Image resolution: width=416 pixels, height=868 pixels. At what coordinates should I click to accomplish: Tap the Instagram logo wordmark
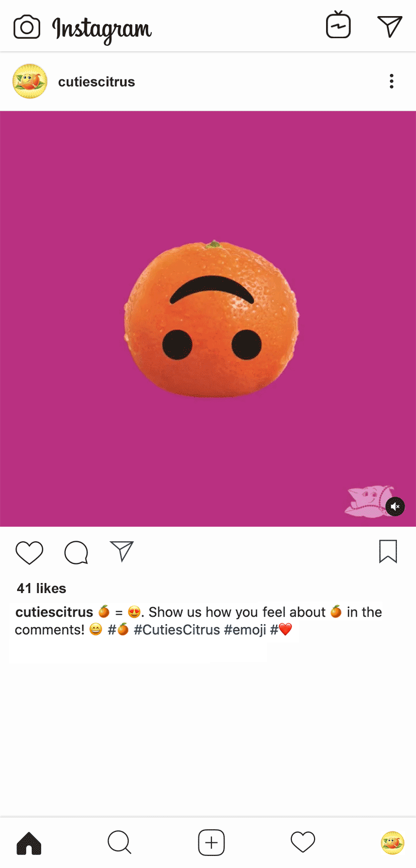point(102,29)
